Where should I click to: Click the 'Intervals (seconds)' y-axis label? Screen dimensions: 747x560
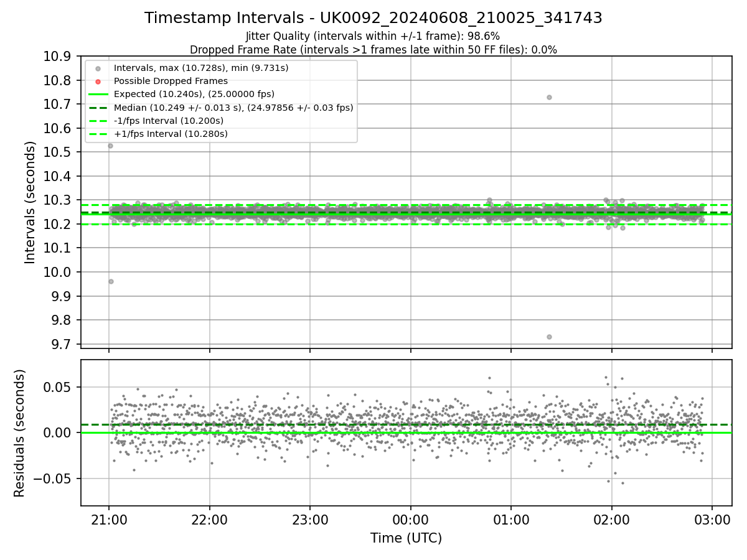click(31, 202)
